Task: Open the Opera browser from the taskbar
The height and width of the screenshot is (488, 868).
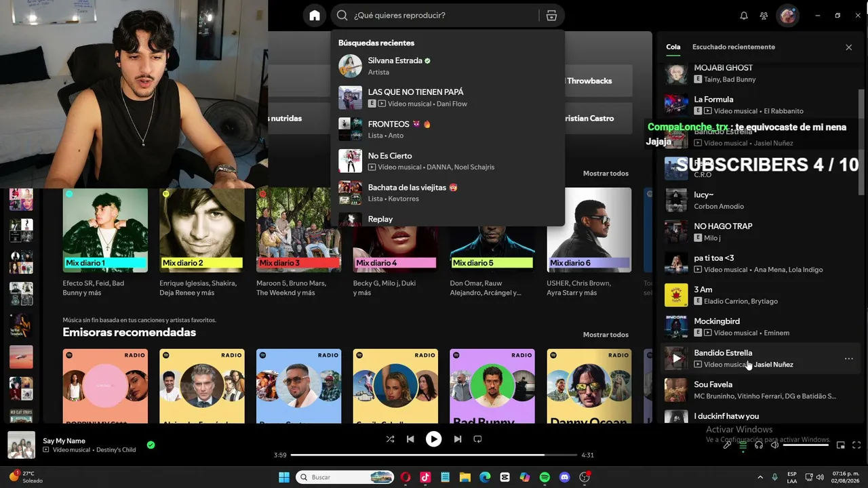Action: [406, 477]
